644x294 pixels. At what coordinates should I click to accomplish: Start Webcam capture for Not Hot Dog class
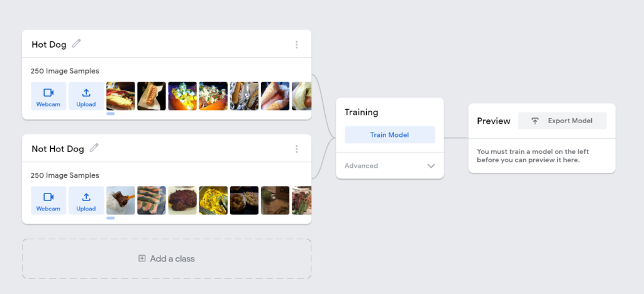[48, 200]
